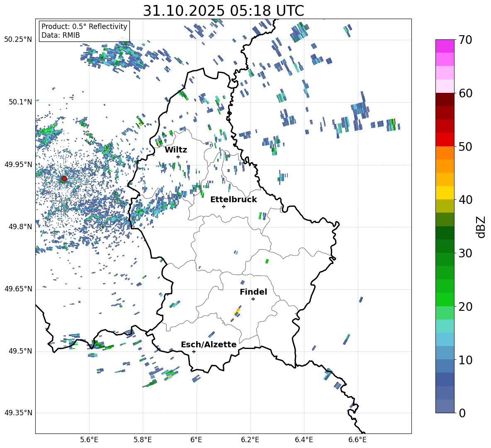The image size is (491, 448).
Task: Click the 49.8°N latitude label
Action: click(x=20, y=227)
